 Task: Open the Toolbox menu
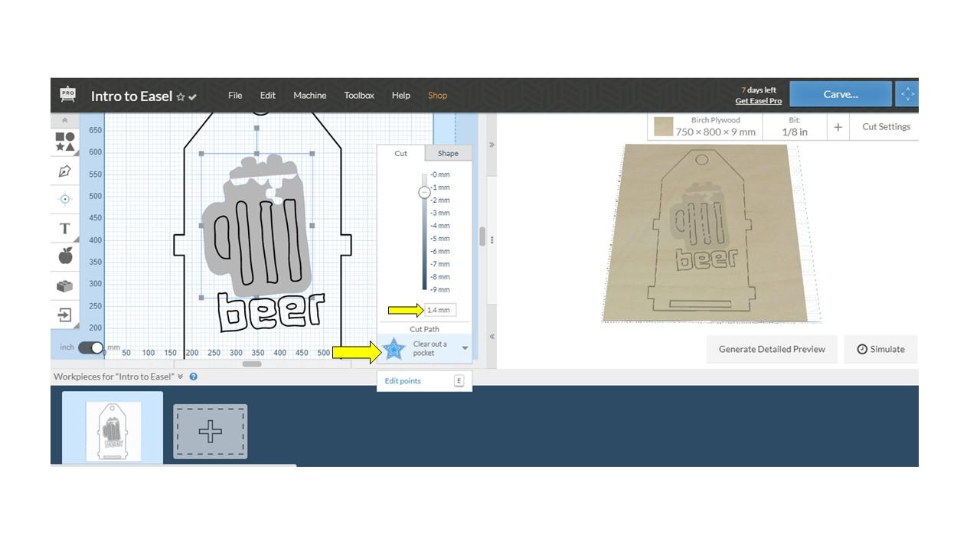359,96
